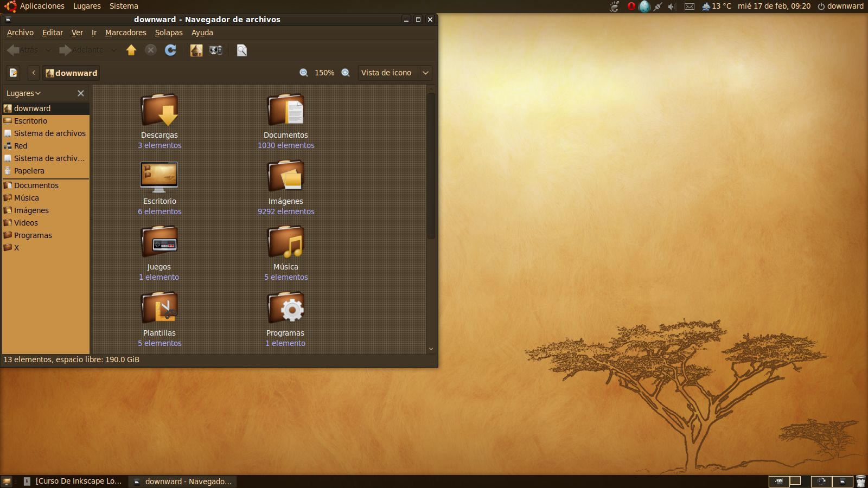Image resolution: width=868 pixels, height=488 pixels.
Task: Click the Adelante forward button
Action: coord(81,50)
